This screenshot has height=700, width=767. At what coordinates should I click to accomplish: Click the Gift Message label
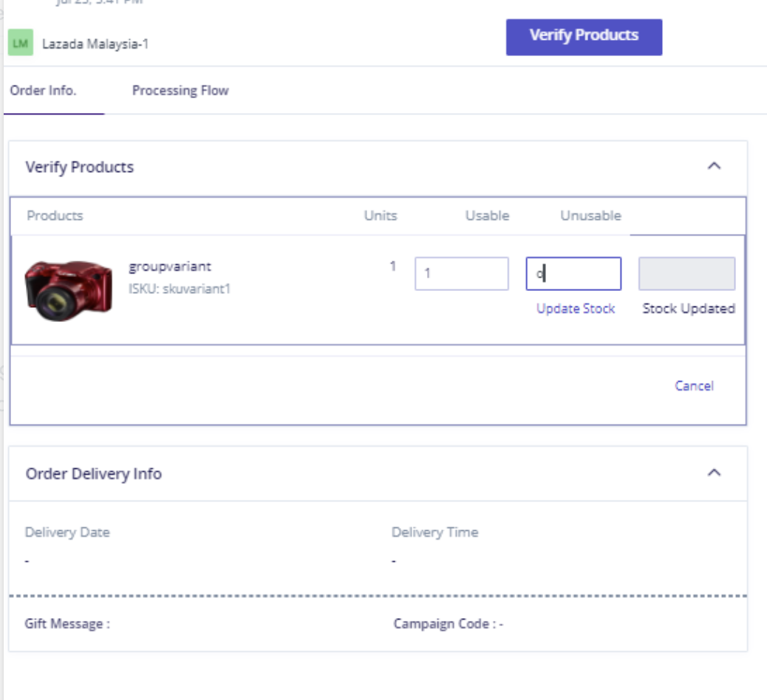coord(67,624)
